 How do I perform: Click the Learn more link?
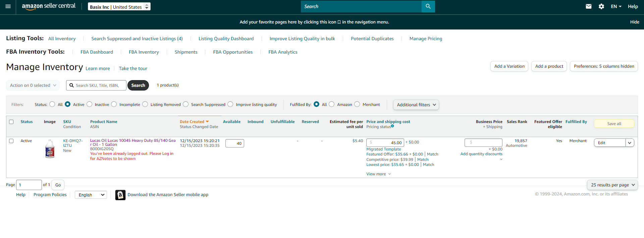coord(98,68)
